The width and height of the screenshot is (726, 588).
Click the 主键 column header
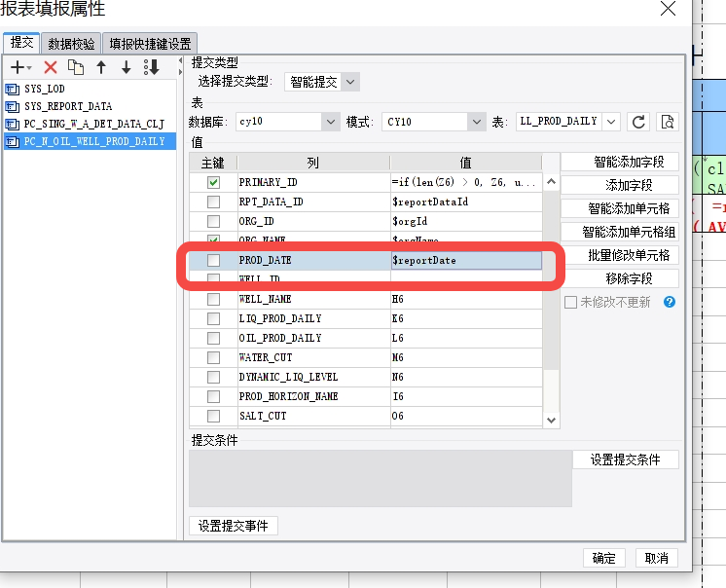(213, 163)
